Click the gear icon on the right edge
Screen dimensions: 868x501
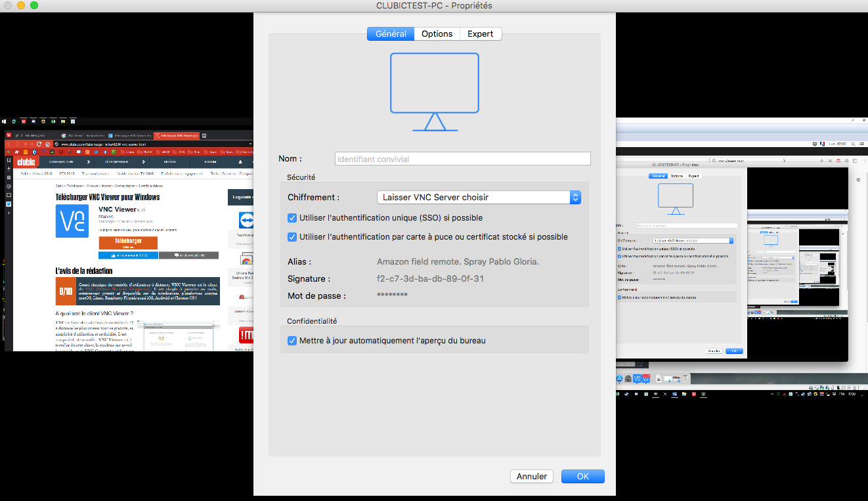857,179
